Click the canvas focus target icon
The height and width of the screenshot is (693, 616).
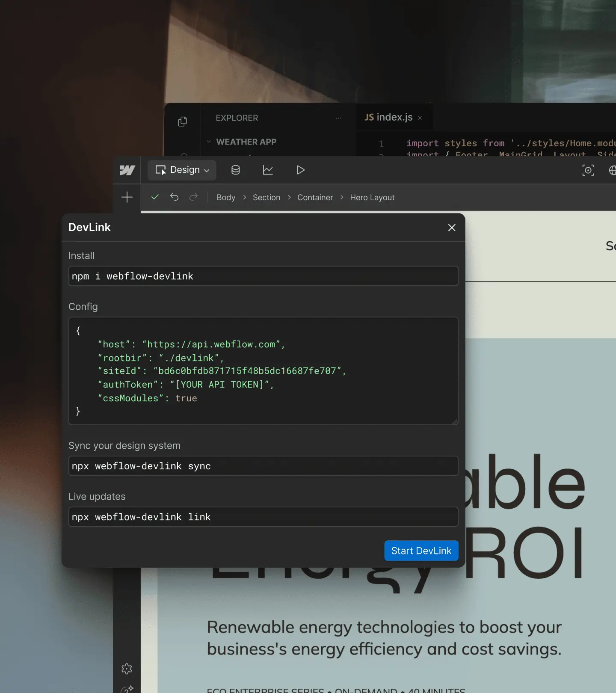coord(588,170)
